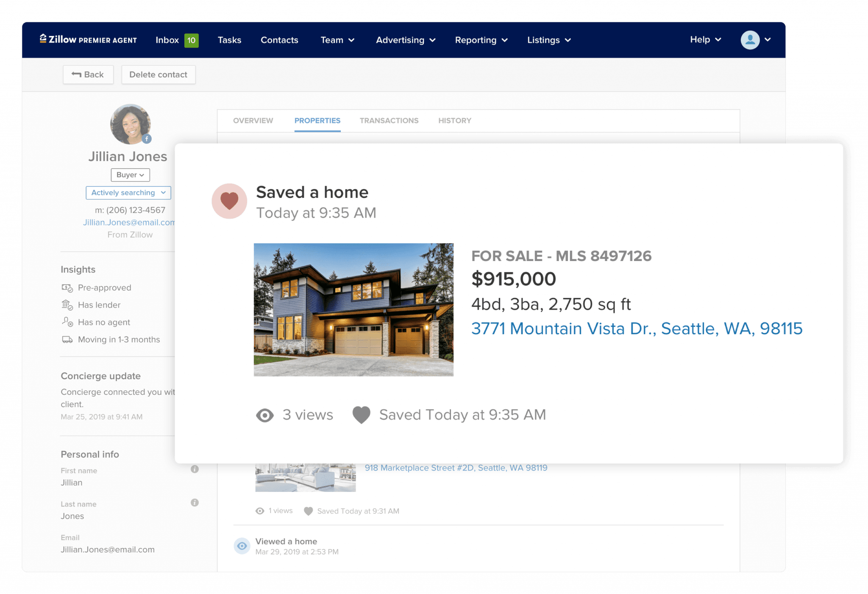Open the 3771 Mountain Vista Dr. address link
Screen dimensions: 868x594
coord(637,329)
